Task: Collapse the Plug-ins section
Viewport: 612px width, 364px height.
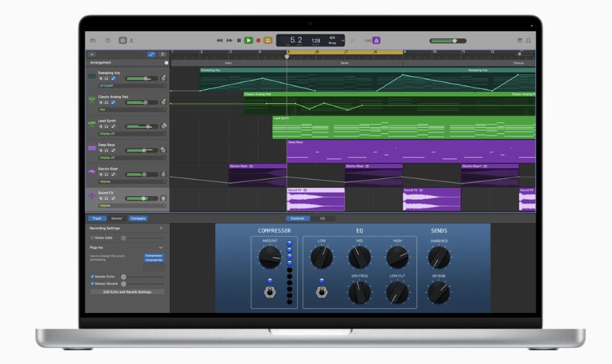Action: click(x=161, y=248)
